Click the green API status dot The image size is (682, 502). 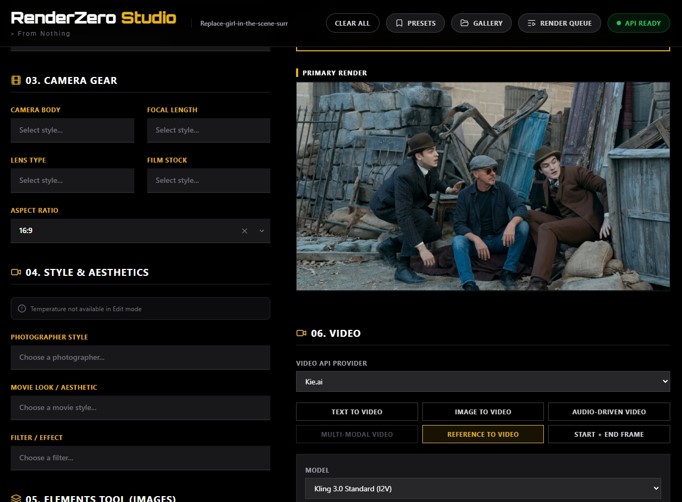pyautogui.click(x=618, y=23)
